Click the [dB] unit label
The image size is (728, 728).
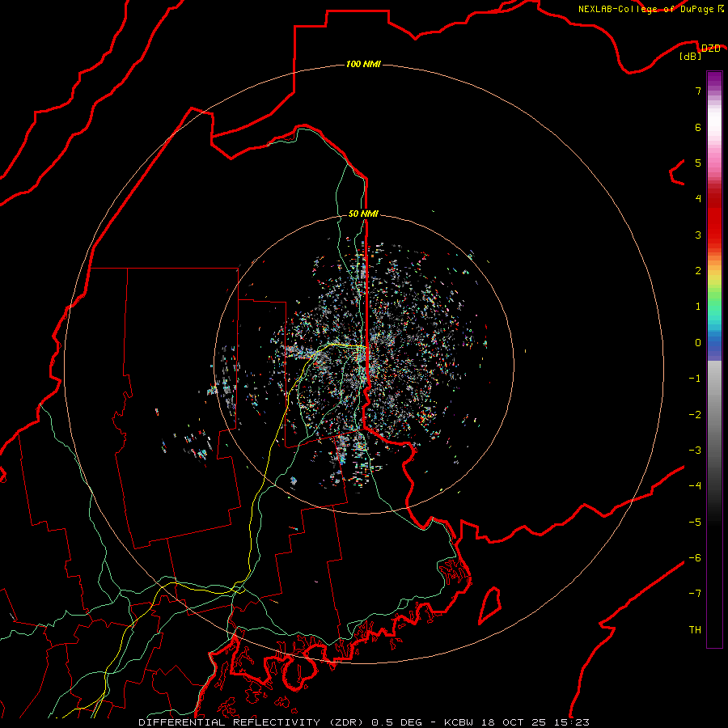point(691,56)
